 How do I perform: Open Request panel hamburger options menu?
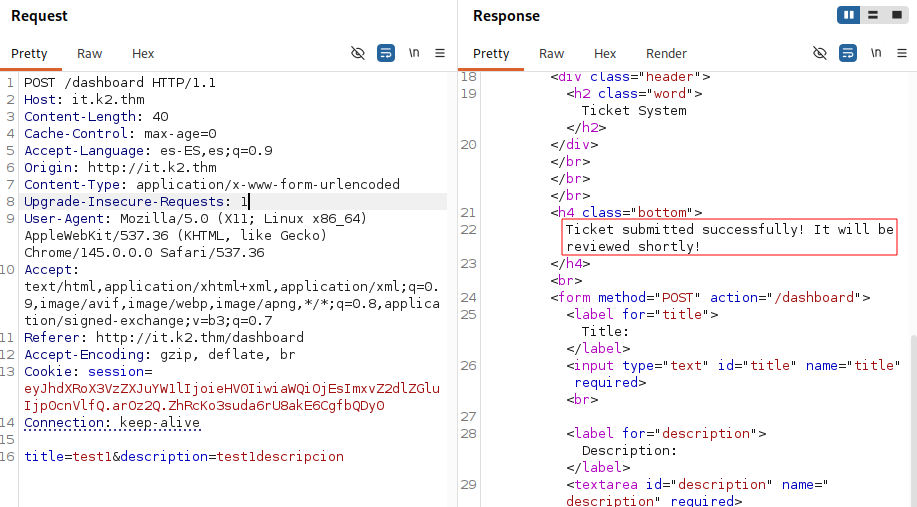(440, 53)
